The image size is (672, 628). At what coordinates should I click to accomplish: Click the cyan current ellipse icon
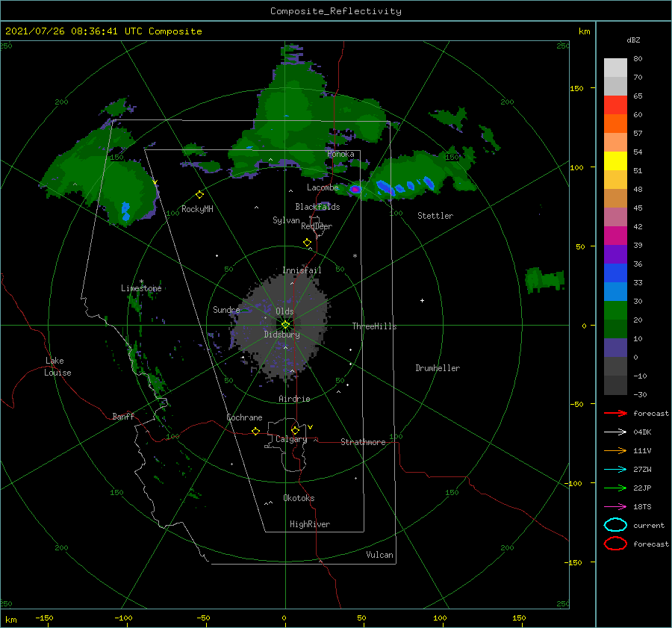pos(615,525)
